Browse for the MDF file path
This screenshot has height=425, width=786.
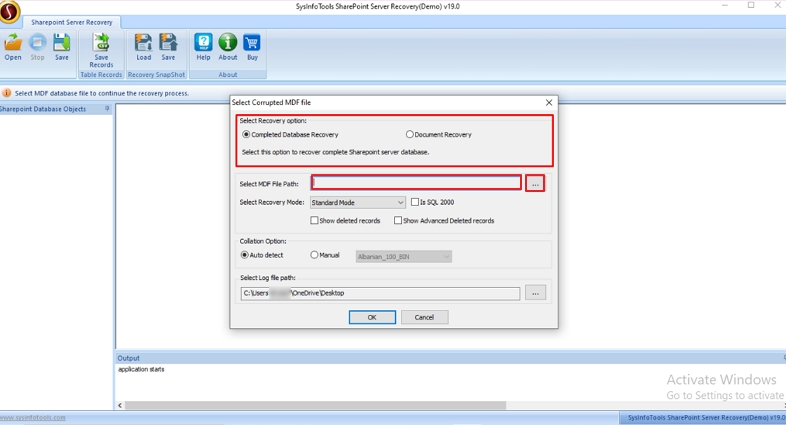535,184
